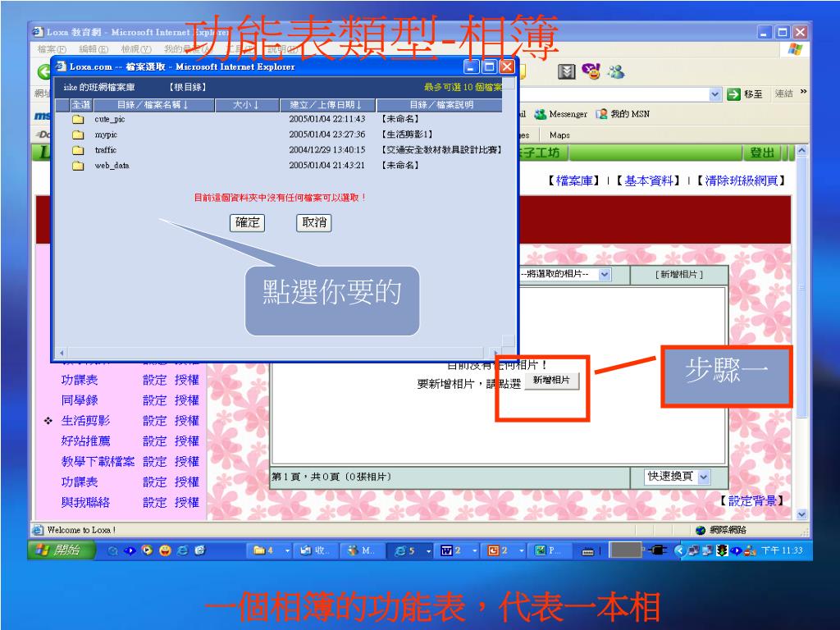Screen dimensions: 840x630
Task: Click the traffic light tray icon
Action: 722,550
